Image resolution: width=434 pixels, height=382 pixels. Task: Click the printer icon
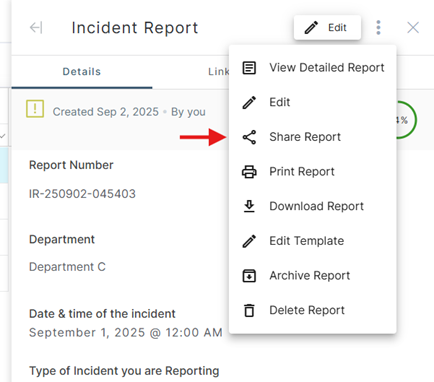pyautogui.click(x=249, y=172)
